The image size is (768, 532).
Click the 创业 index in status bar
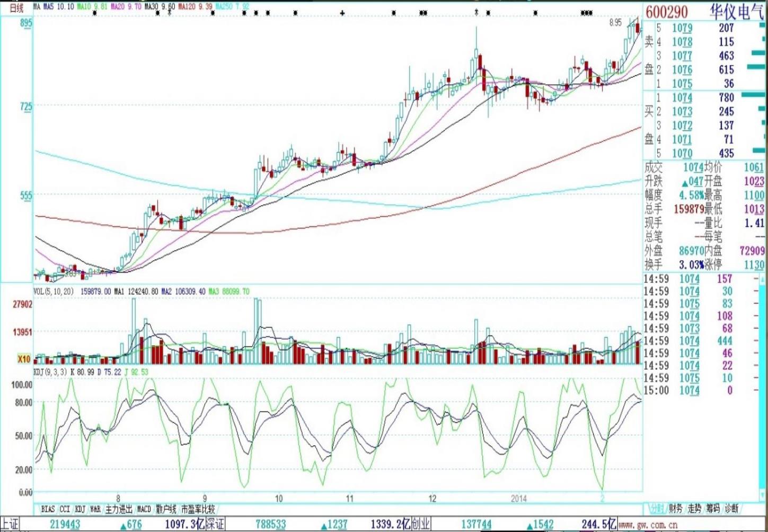(421, 525)
